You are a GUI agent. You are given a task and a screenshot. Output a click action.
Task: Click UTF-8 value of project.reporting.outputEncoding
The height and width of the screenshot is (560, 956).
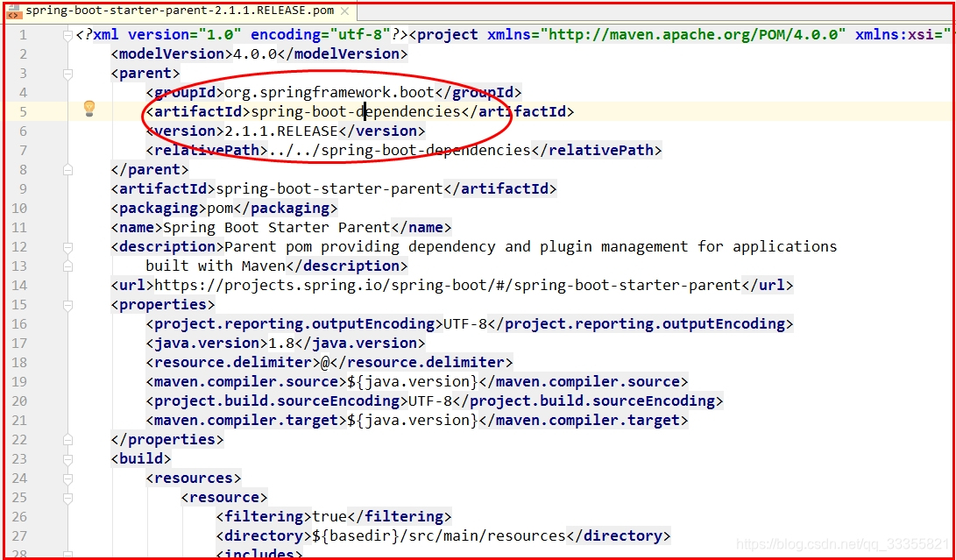coord(465,323)
